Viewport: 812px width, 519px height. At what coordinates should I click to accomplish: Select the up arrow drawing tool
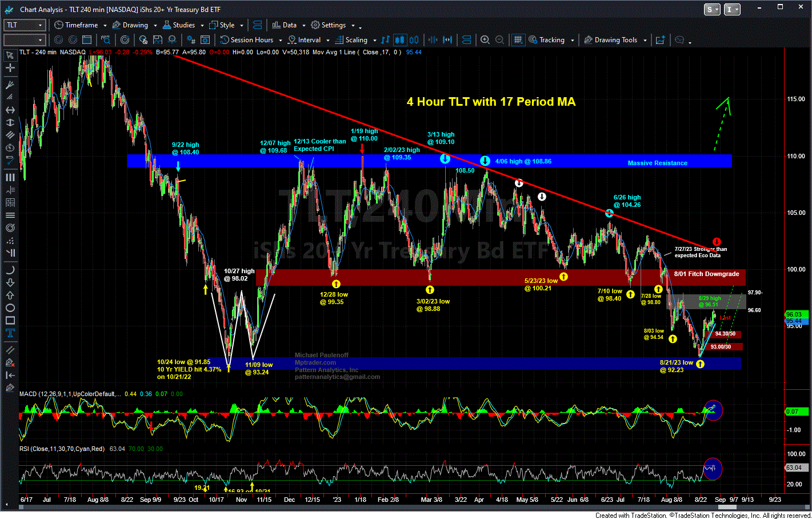[x=10, y=296]
